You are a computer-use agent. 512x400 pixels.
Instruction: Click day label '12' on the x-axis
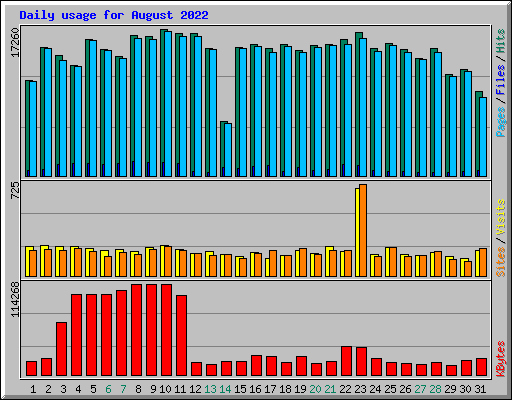(195, 389)
